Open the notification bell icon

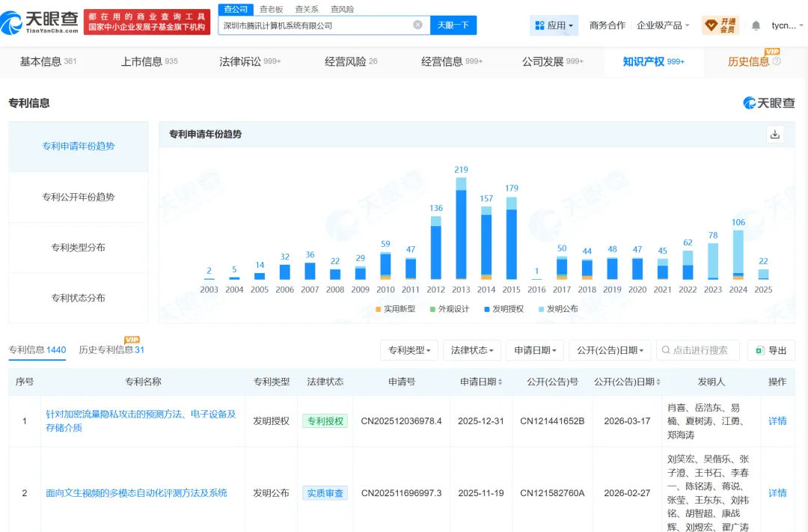pyautogui.click(x=756, y=25)
